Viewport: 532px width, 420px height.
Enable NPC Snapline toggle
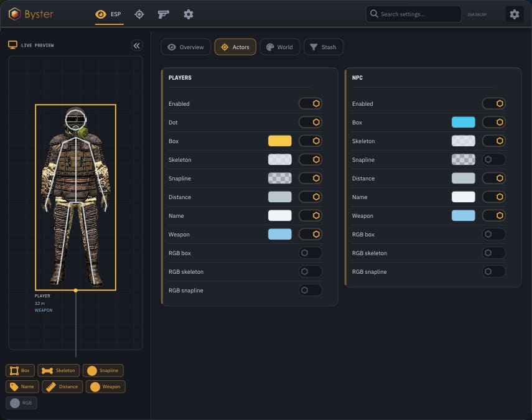[x=493, y=159]
